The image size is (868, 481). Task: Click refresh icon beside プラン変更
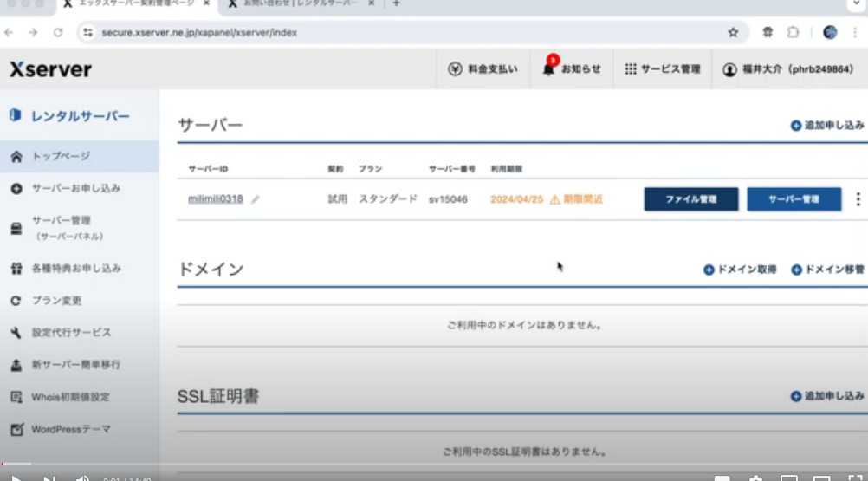tap(16, 301)
